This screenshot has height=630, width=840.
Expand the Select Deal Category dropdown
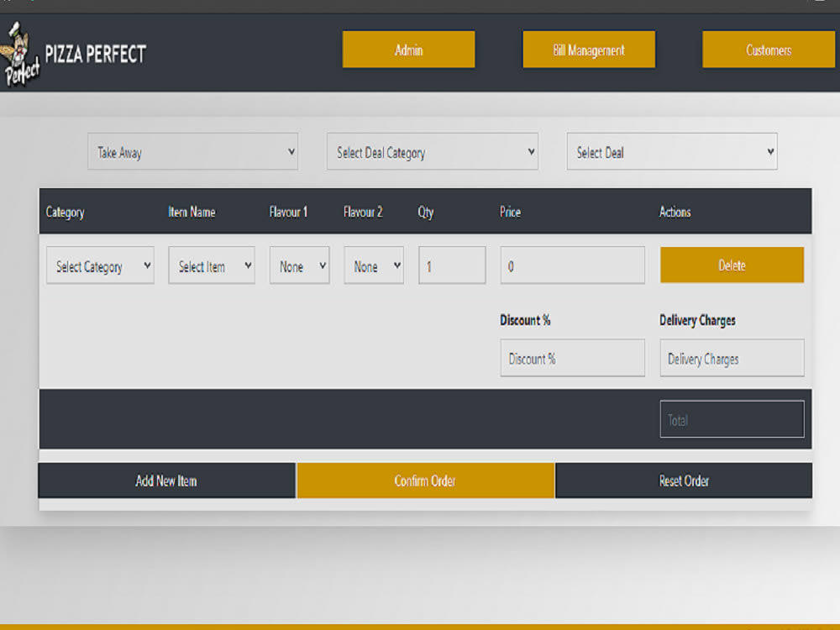tap(433, 151)
